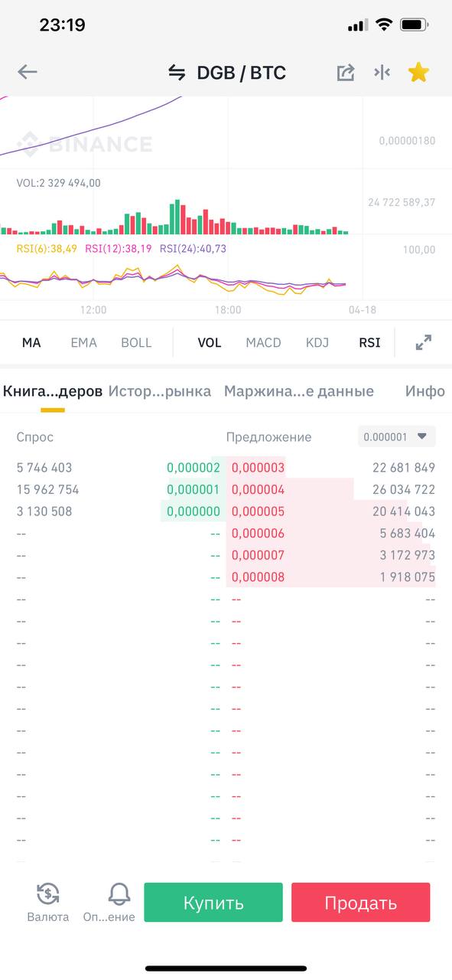Tap the tallest green volume bar
Image resolution: width=452 pixels, height=980 pixels.
coord(177,217)
